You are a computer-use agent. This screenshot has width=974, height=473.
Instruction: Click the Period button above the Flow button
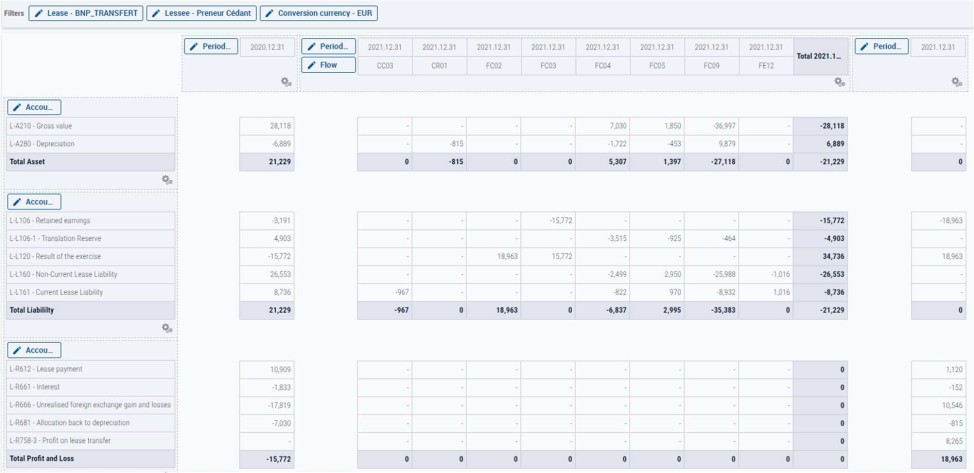(329, 47)
